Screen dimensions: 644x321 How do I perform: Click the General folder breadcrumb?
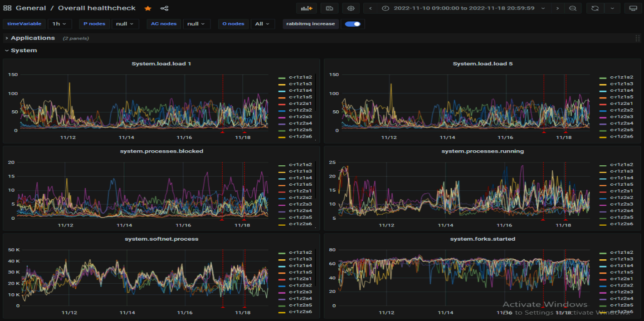pyautogui.click(x=31, y=8)
